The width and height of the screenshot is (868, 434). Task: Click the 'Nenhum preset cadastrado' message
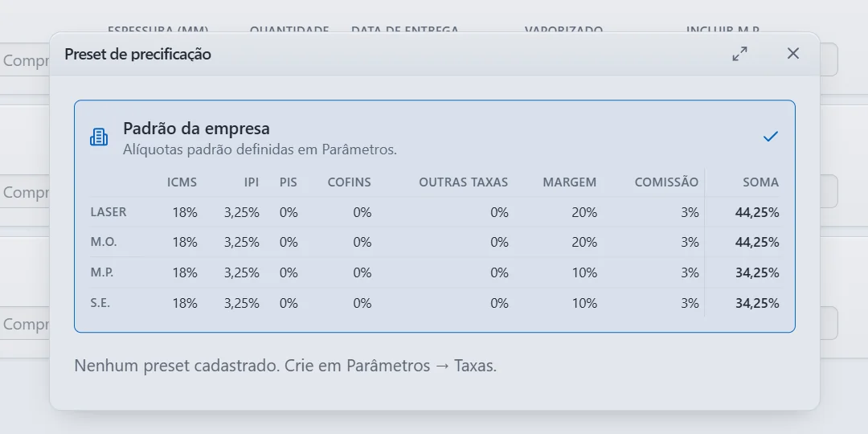[285, 366]
